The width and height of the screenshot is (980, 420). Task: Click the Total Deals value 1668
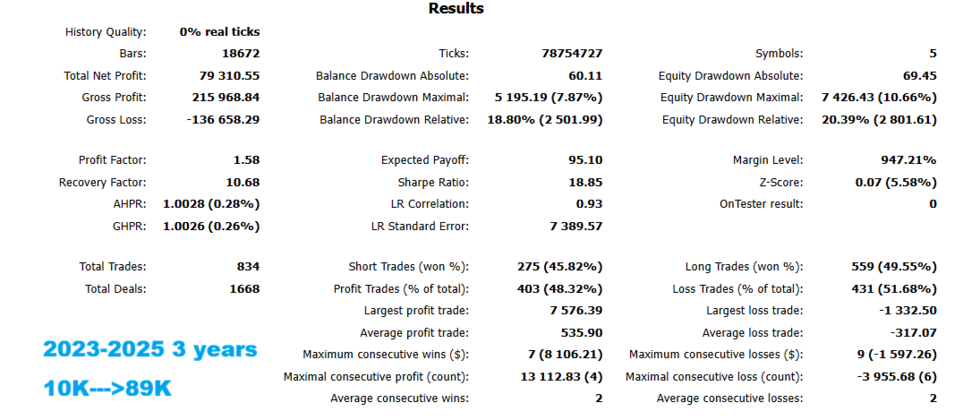[244, 288]
